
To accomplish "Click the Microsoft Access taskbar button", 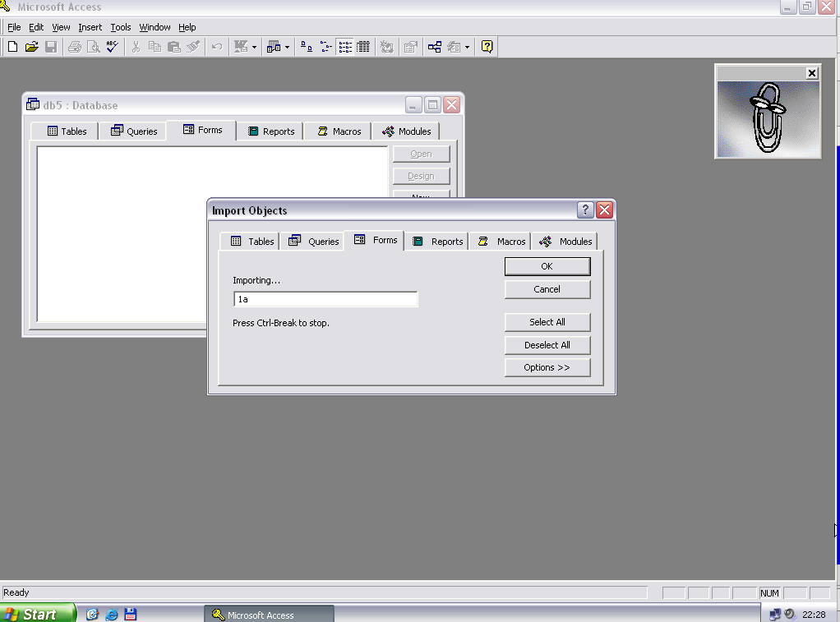I will tap(269, 615).
